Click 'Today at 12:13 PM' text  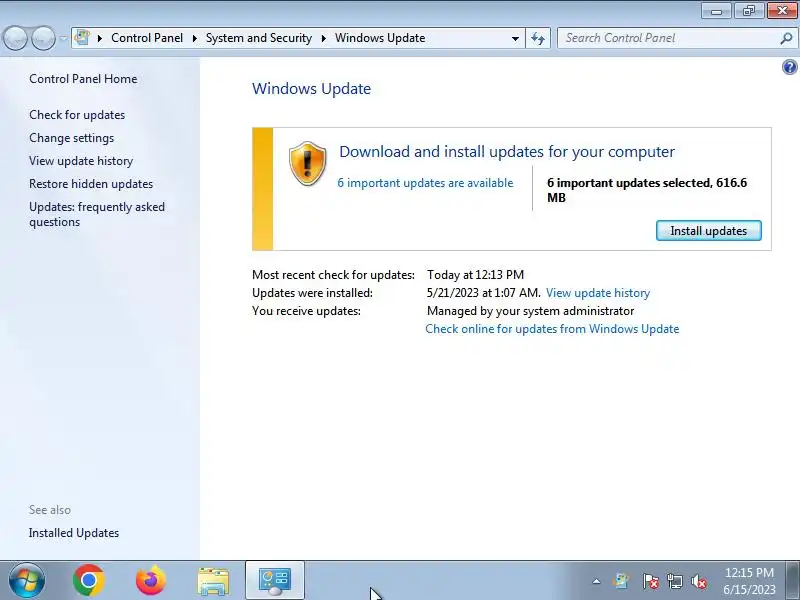click(476, 275)
